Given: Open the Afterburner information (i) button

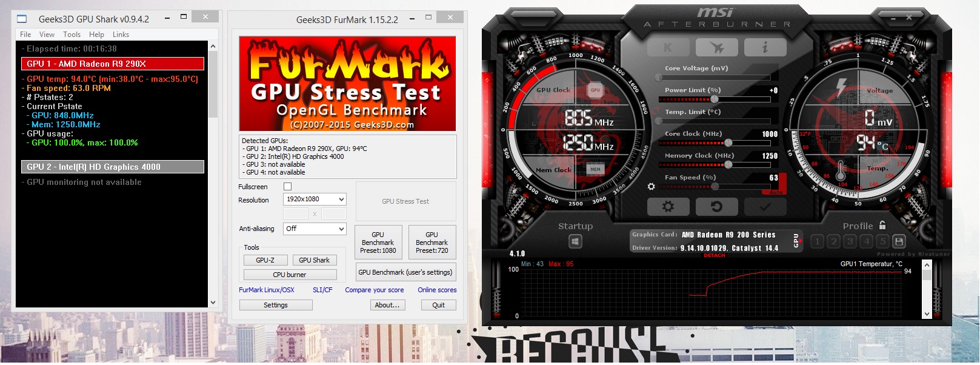Looking at the screenshot, I should point(765,47).
